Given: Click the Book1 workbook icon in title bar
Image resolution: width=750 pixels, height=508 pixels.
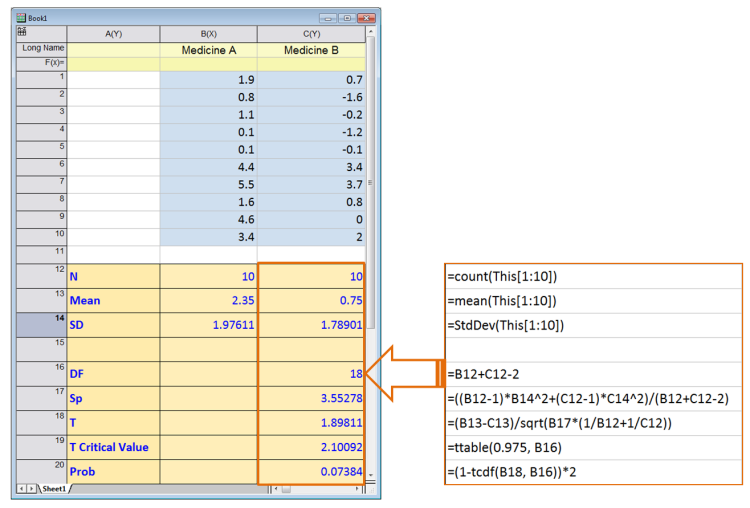Looking at the screenshot, I should (21, 18).
